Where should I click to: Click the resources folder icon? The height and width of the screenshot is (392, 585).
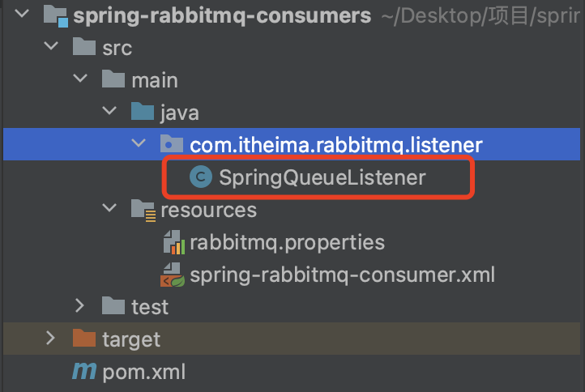click(x=143, y=211)
